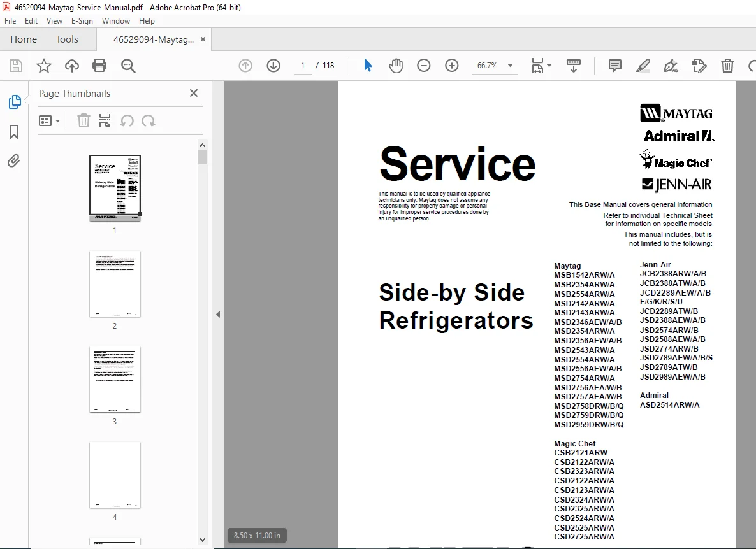Click model CSB2121ARW in the document
Image resolution: width=756 pixels, height=549 pixels.
(x=581, y=453)
